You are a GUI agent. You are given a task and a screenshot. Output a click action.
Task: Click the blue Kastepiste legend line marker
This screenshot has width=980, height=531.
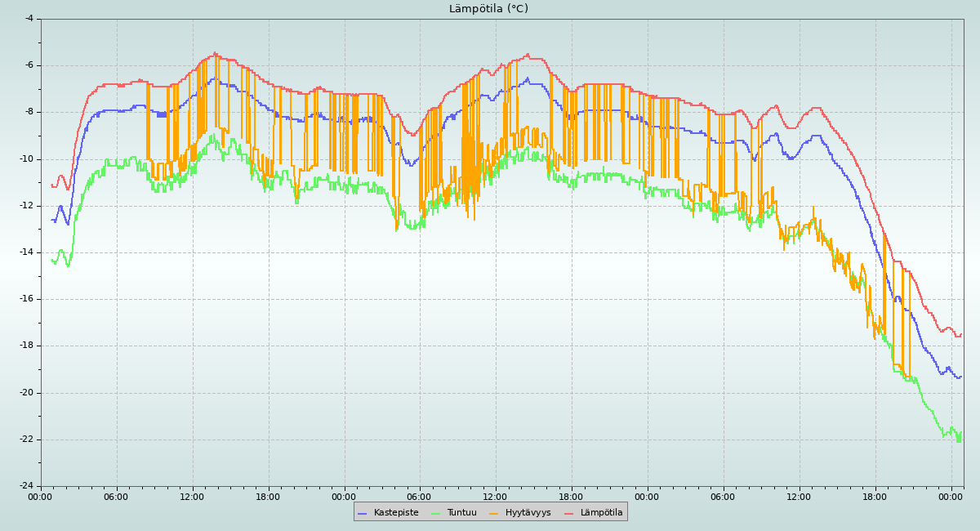(x=363, y=513)
